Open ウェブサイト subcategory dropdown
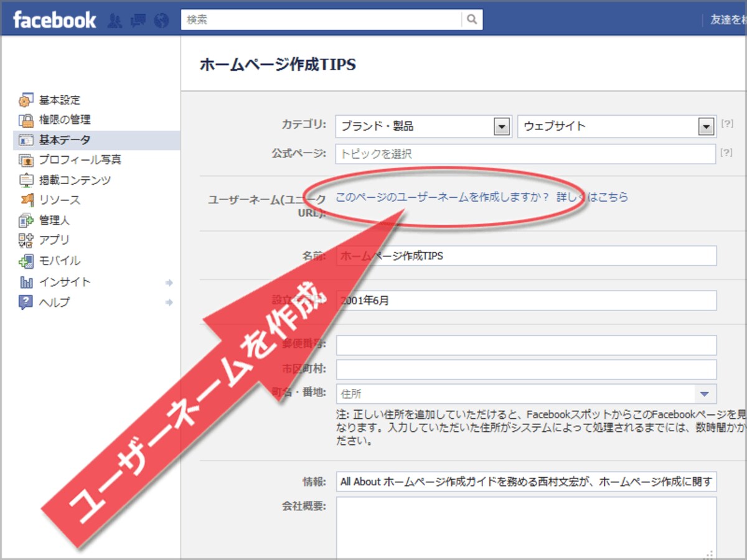Viewport: 747px width, 560px height. [x=616, y=126]
